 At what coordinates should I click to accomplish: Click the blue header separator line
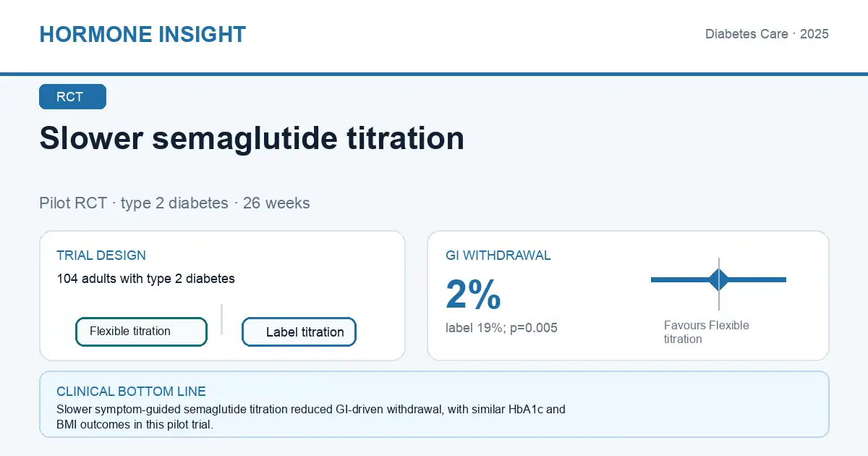point(434,74)
